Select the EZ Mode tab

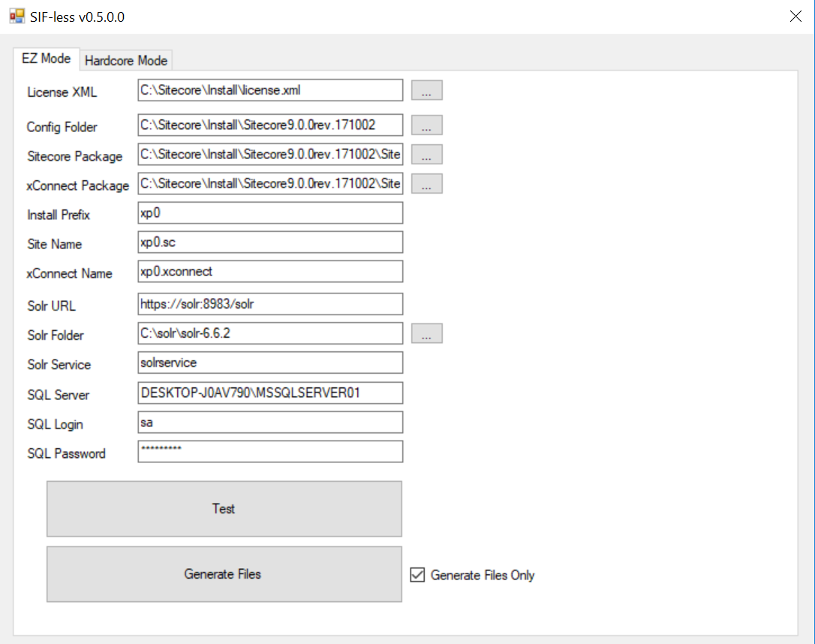pyautogui.click(x=46, y=59)
